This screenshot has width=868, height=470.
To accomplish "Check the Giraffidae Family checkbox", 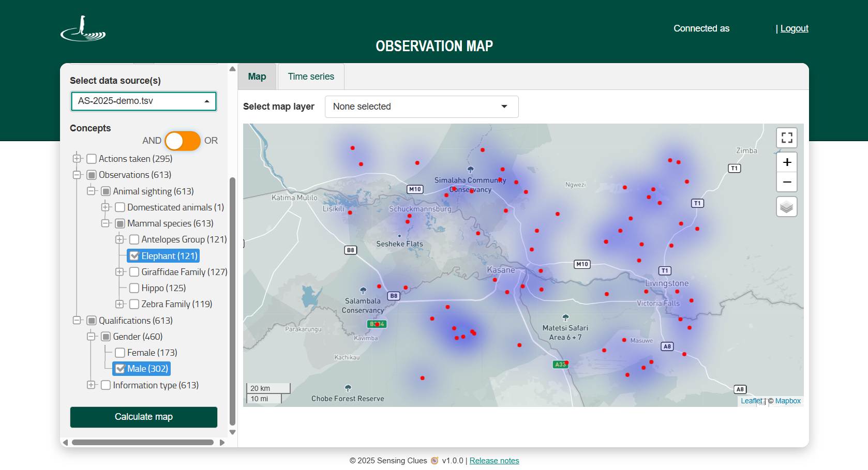I will pos(134,272).
